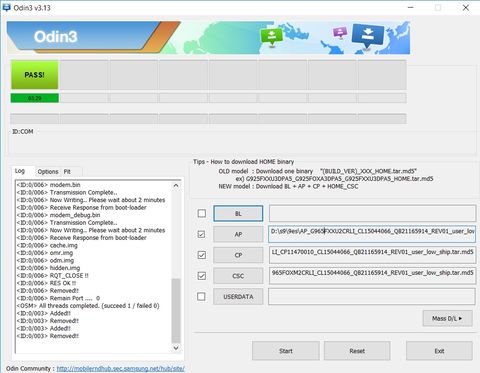This screenshot has width=480, height=373.
Task: Click the log scrollbar thumb
Action: point(176,311)
